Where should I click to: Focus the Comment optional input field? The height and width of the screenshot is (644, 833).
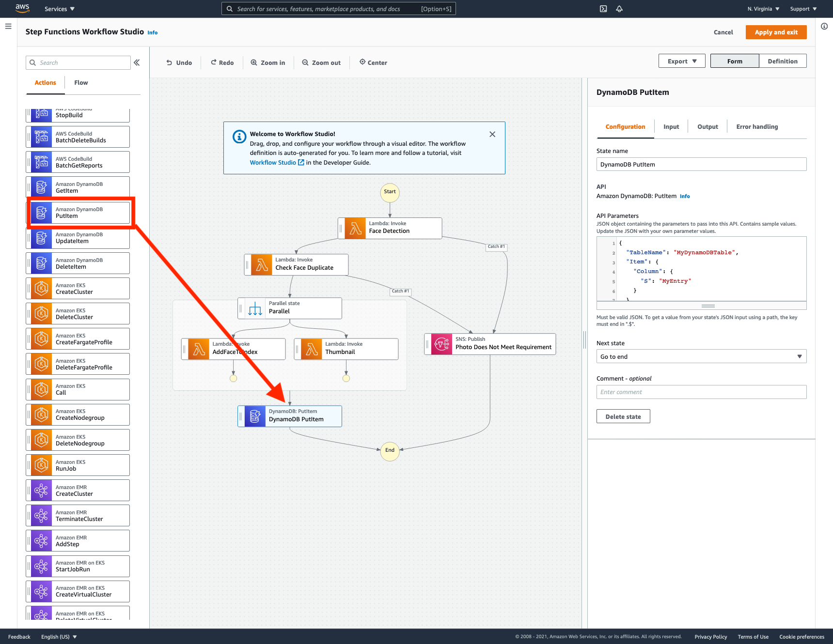[x=701, y=392]
